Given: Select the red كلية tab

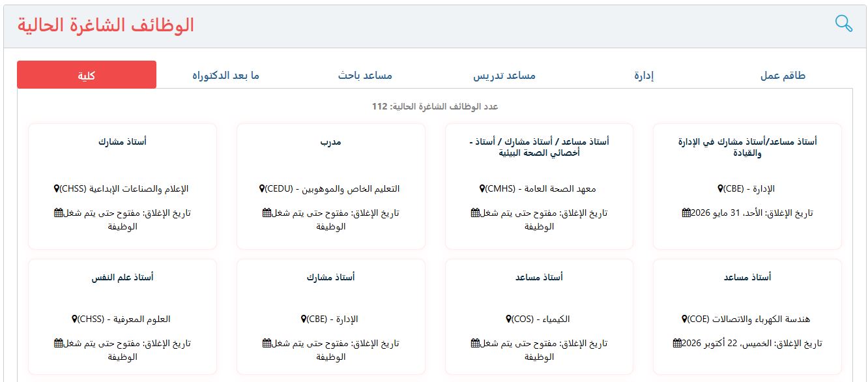Looking at the screenshot, I should pos(87,76).
